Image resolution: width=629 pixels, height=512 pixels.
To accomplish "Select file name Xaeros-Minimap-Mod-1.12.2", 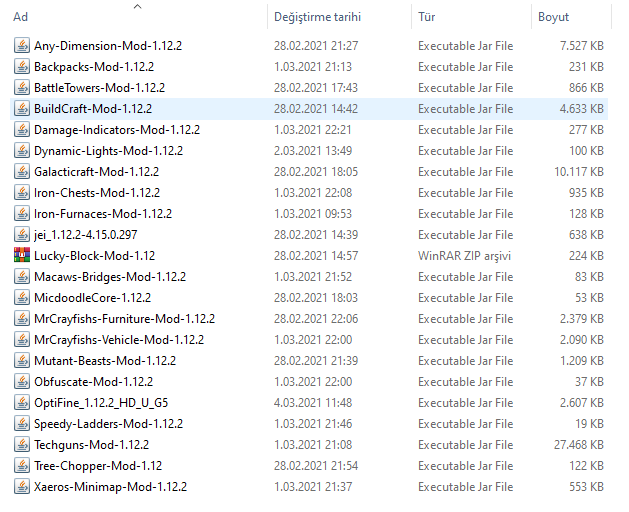I will point(110,487).
